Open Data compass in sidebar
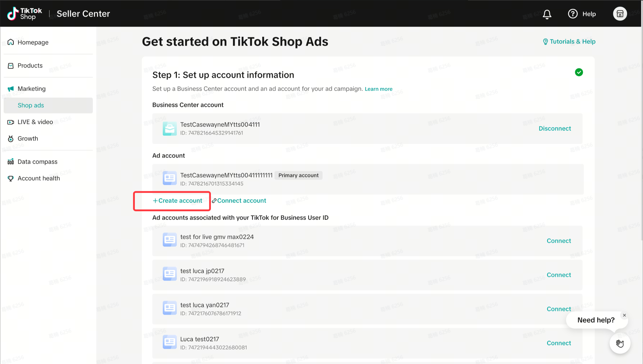The height and width of the screenshot is (364, 643). pyautogui.click(x=37, y=162)
